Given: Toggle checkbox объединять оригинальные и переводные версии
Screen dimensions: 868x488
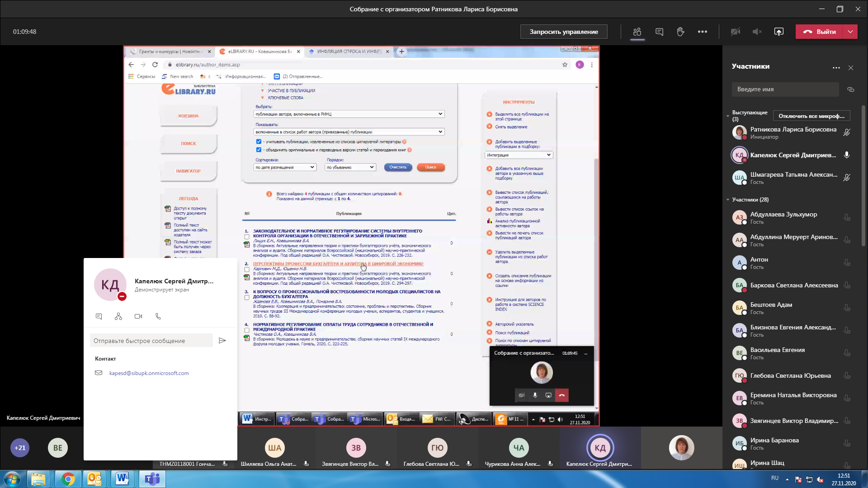Looking at the screenshot, I should [x=259, y=150].
